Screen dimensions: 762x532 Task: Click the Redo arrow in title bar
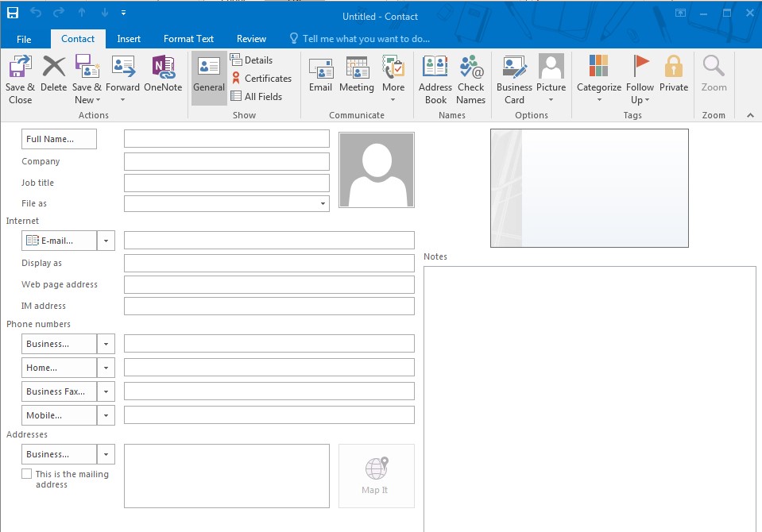click(x=59, y=13)
